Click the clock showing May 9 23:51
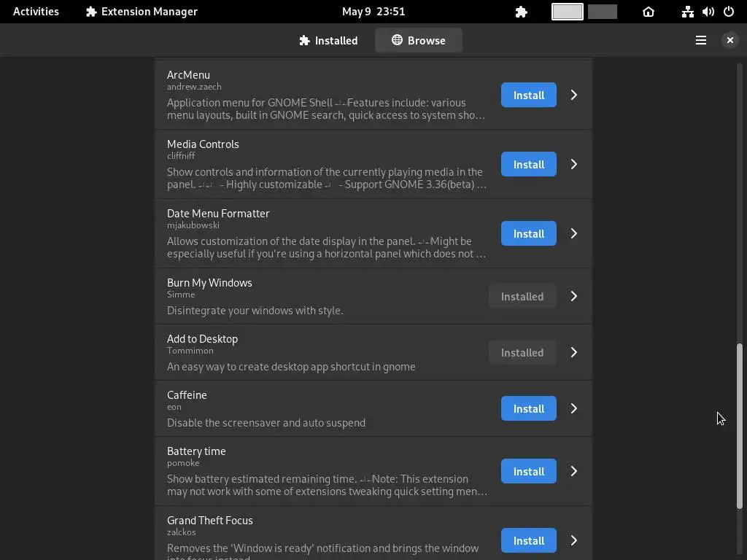This screenshot has height=560, width=747. 373,12
